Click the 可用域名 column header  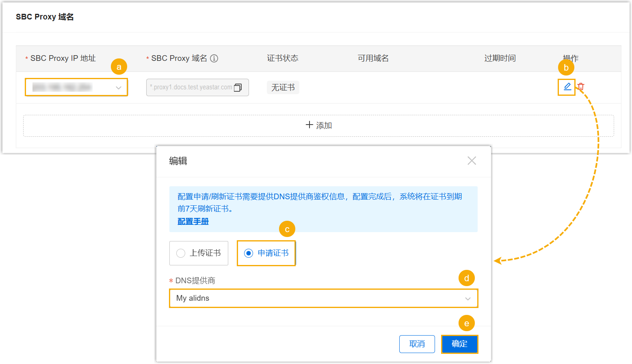[373, 58]
